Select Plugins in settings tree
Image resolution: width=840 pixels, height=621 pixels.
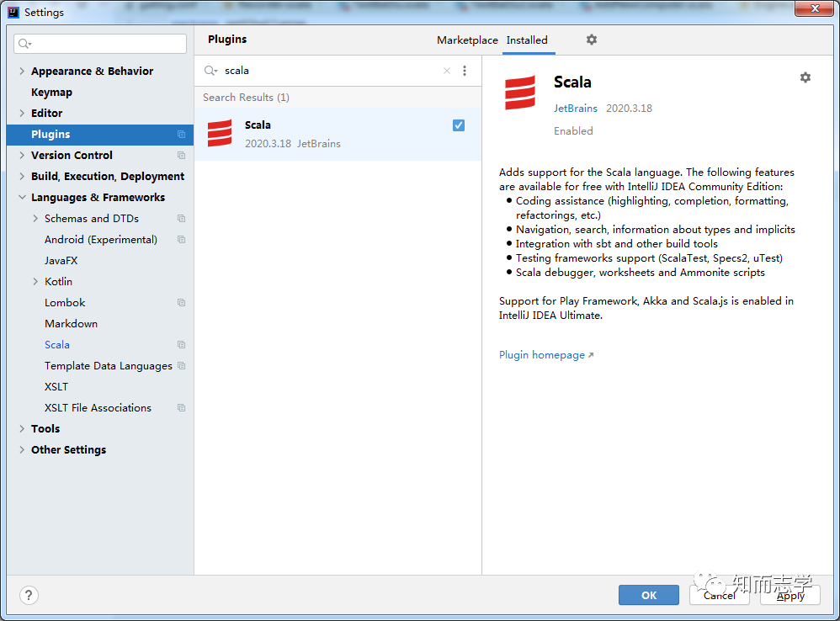pyautogui.click(x=99, y=135)
